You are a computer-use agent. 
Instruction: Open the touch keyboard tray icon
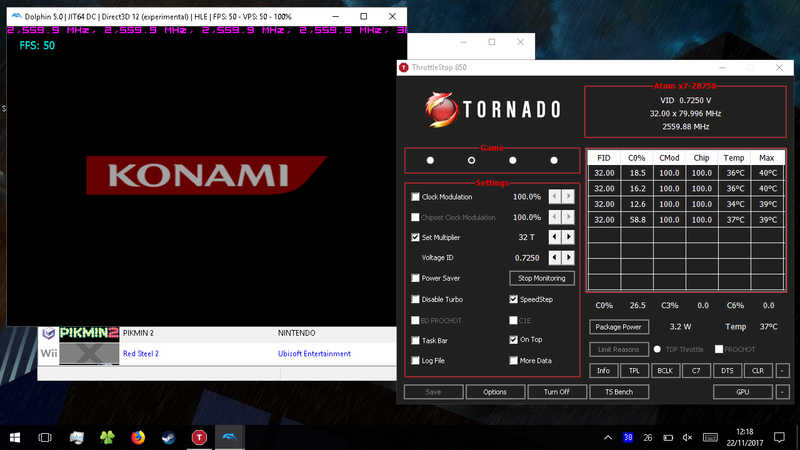click(x=710, y=437)
